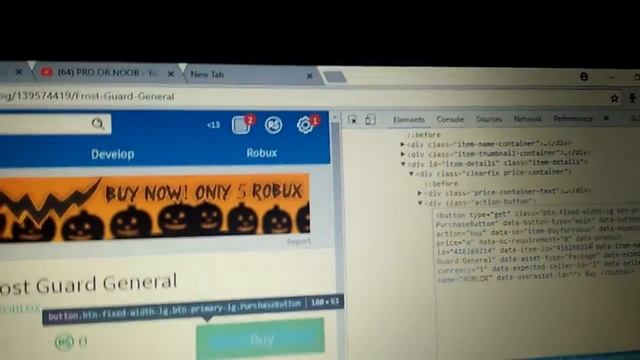Click the Roblox search input field
The width and height of the screenshot is (640, 360).
pos(55,124)
